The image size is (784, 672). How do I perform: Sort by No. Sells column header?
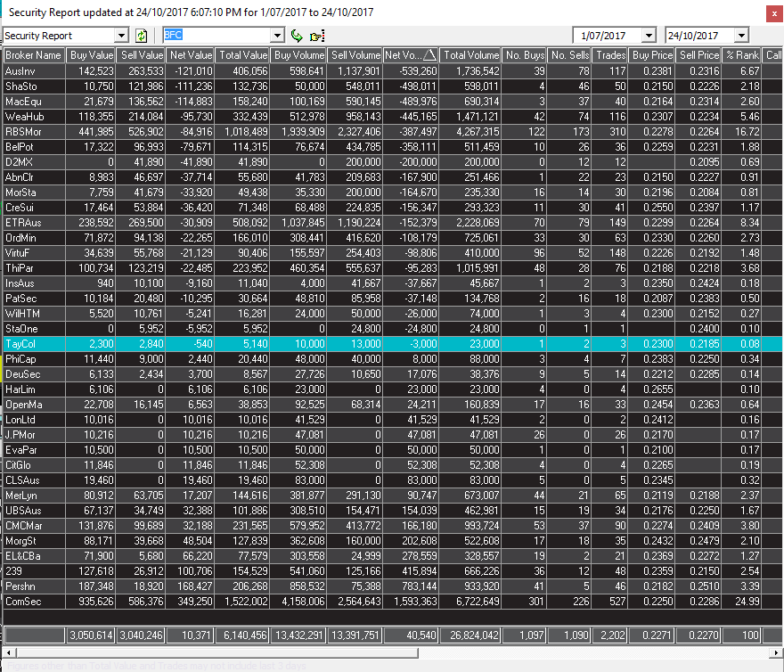coord(569,55)
